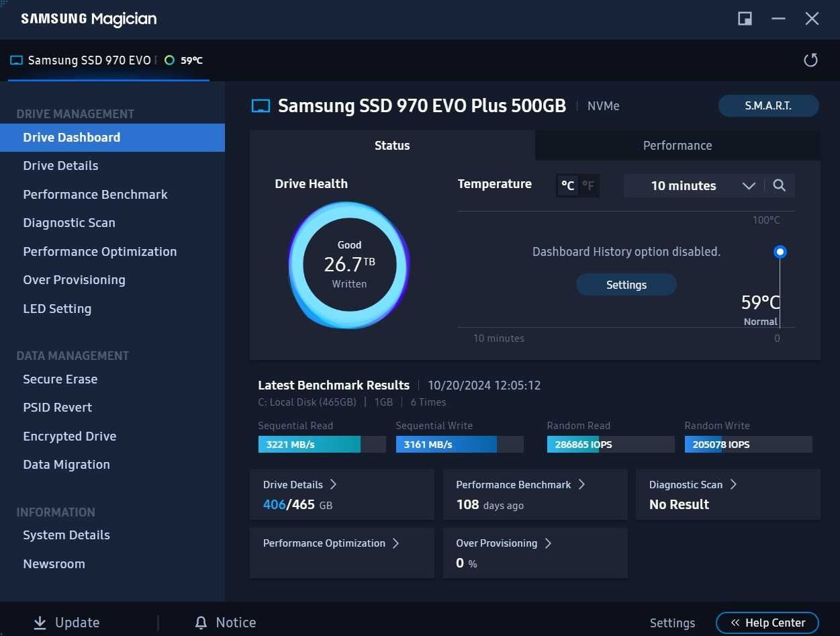Viewport: 840px width, 636px height.
Task: Click the Notice label in bottom bar
Action: 236,623
